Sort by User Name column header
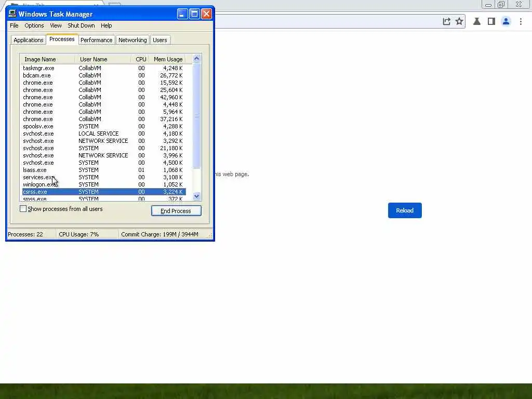Viewport: 532px width, 399px height. click(x=103, y=59)
